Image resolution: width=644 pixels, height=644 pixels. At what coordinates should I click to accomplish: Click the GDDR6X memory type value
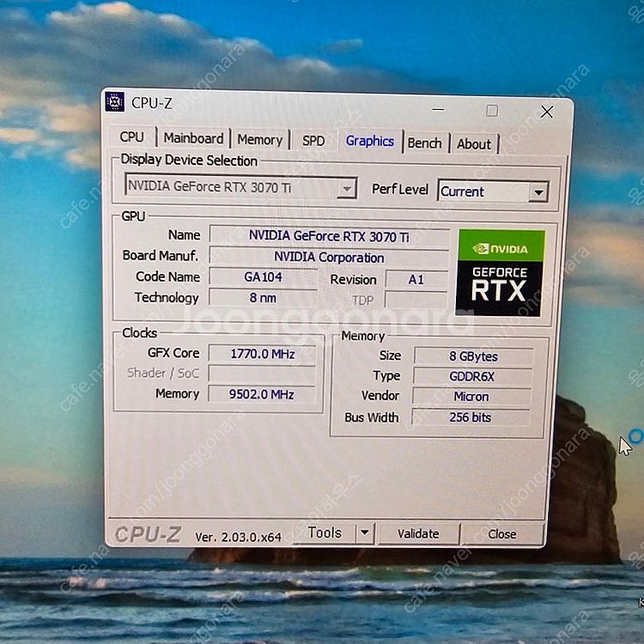(472, 377)
